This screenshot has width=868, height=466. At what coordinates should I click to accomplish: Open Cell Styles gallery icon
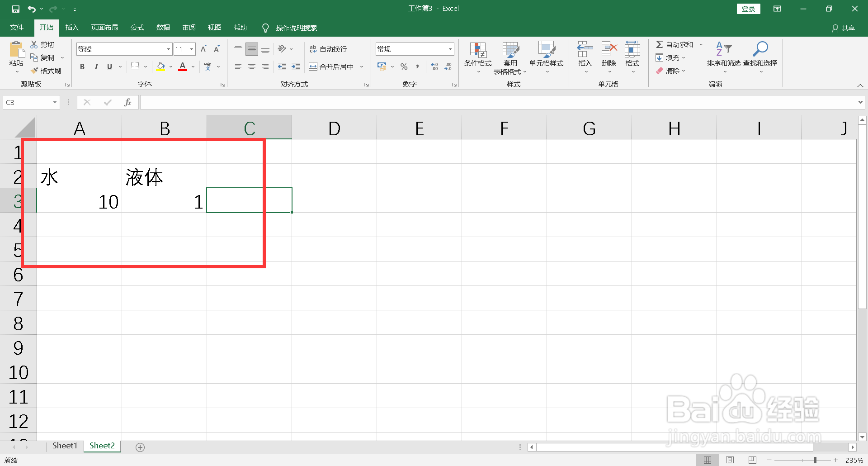click(547, 50)
